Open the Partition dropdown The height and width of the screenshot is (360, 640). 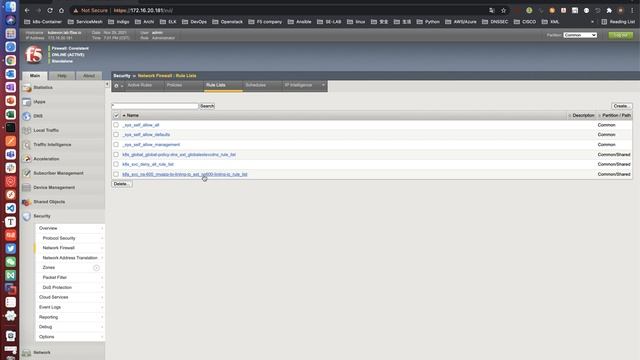pyautogui.click(x=580, y=35)
